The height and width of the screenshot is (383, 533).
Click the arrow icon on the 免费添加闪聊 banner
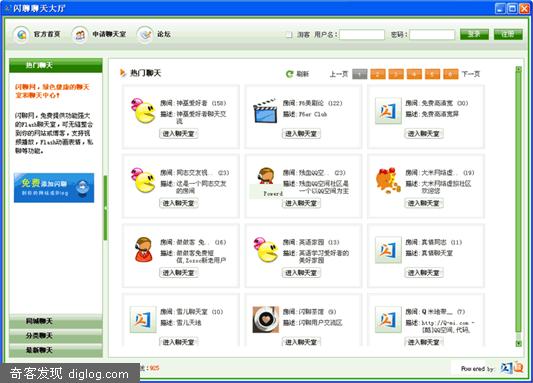(83, 187)
